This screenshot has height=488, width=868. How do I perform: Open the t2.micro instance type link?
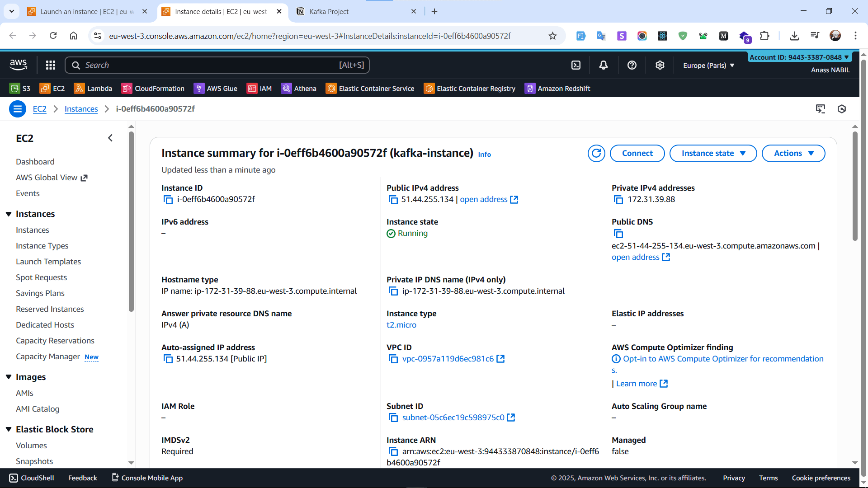(401, 325)
